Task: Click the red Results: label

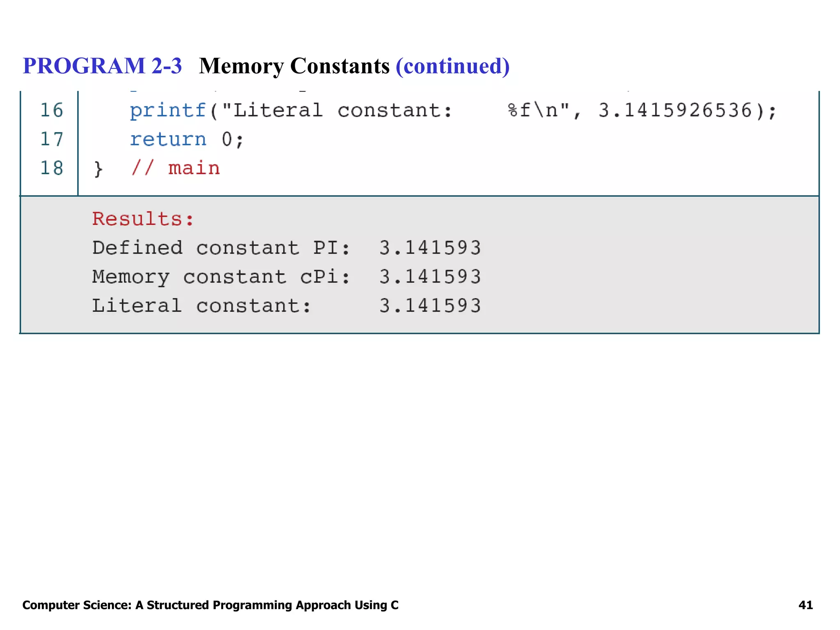Action: [x=143, y=219]
